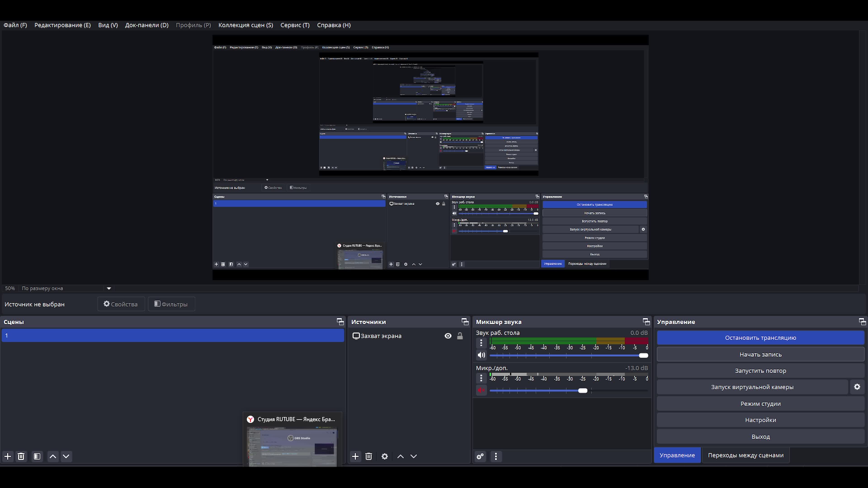Open the Справка (H) menu
The width and height of the screenshot is (868, 488).
click(334, 25)
